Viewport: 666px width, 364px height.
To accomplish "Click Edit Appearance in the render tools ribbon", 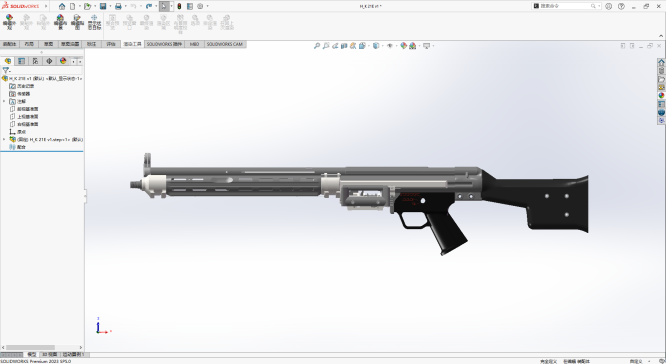I will coord(9,22).
